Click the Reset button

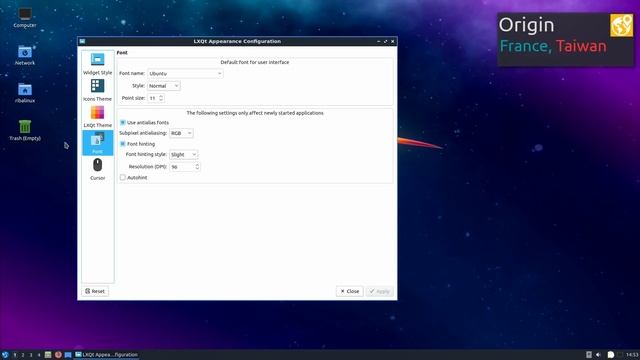tap(95, 291)
